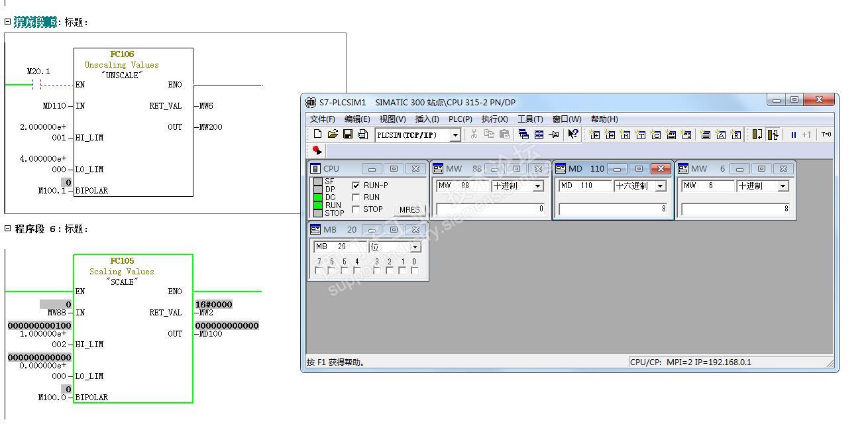Open the 插入(I) menu
The image size is (868, 434).
[427, 119]
